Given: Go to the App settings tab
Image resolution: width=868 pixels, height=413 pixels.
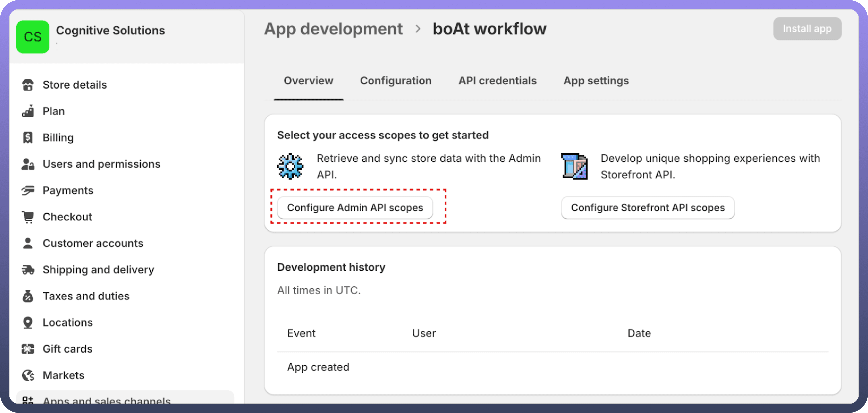Looking at the screenshot, I should 596,81.
